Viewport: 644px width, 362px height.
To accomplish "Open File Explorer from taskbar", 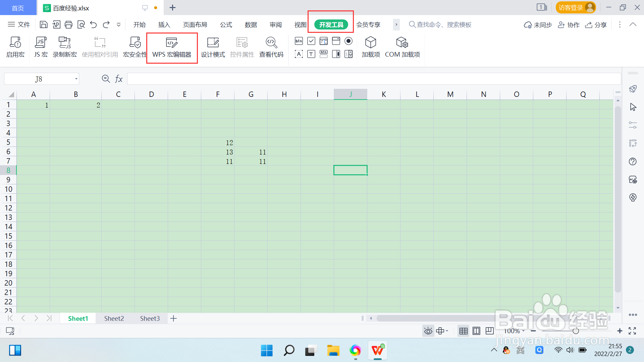I will click(x=333, y=351).
